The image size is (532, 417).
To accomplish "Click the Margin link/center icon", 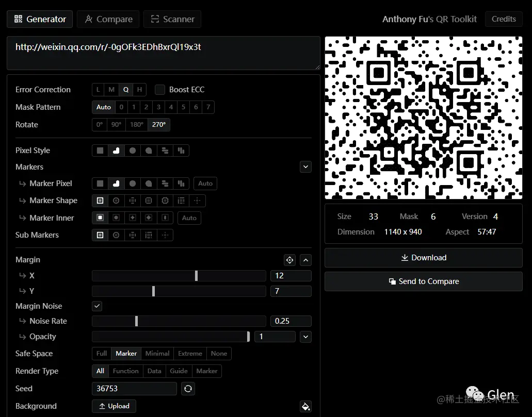I will pos(290,260).
